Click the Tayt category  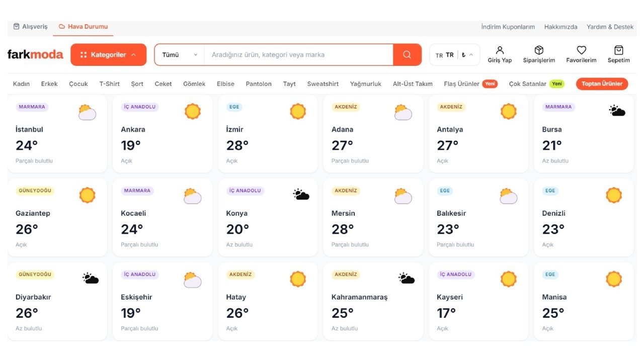coord(289,84)
